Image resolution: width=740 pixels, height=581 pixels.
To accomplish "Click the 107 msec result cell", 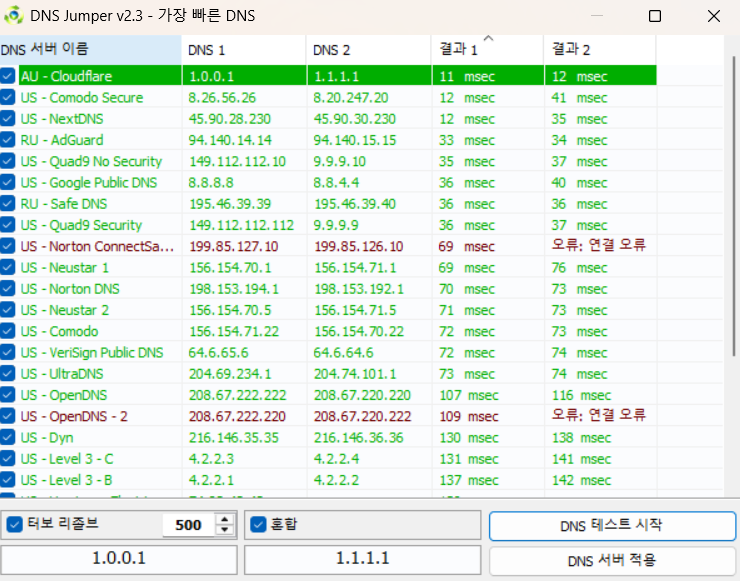I will click(469, 395).
